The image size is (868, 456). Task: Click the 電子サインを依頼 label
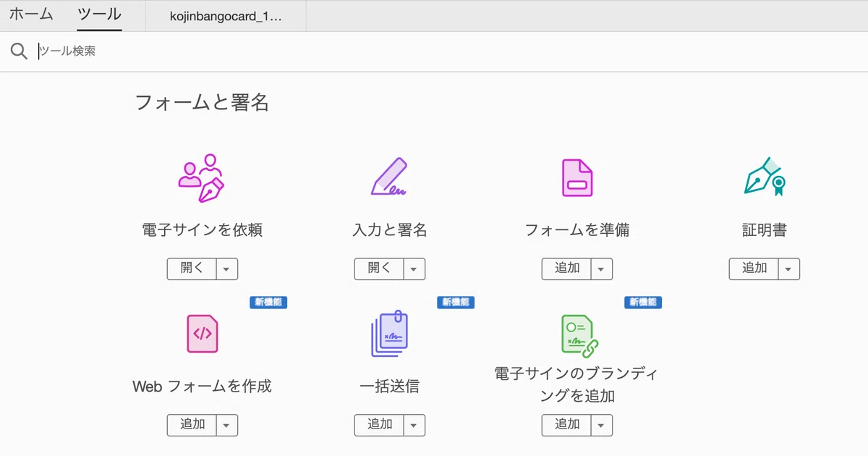coord(203,231)
